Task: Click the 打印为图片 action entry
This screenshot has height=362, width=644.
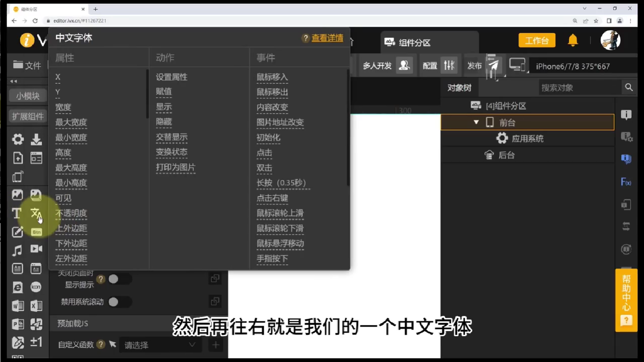Action: tap(176, 167)
